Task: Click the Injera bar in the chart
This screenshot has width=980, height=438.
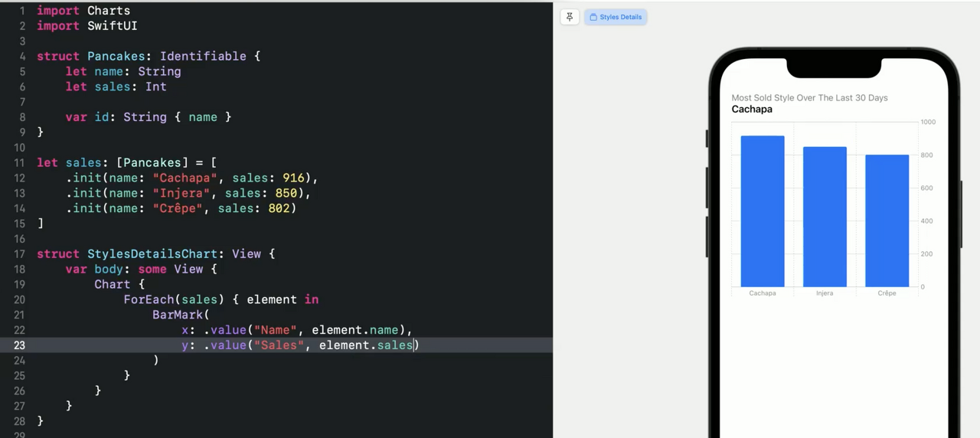Action: (x=825, y=217)
